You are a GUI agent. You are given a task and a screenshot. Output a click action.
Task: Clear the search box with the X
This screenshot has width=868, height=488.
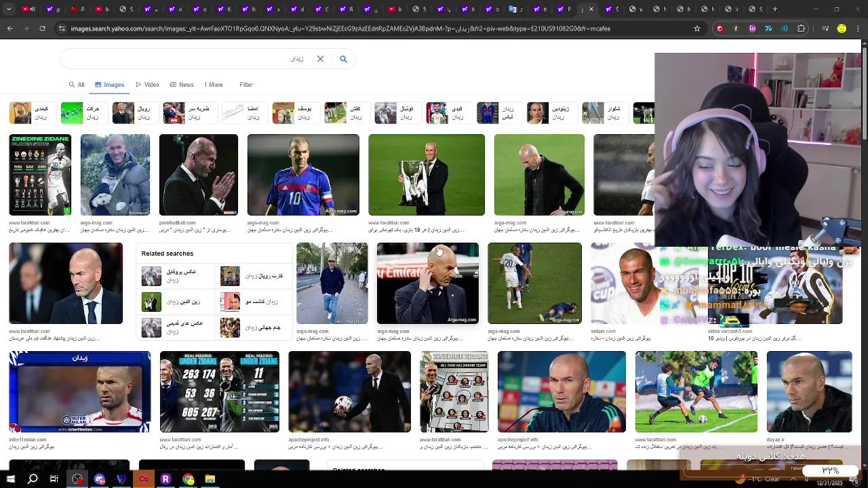[x=320, y=59]
